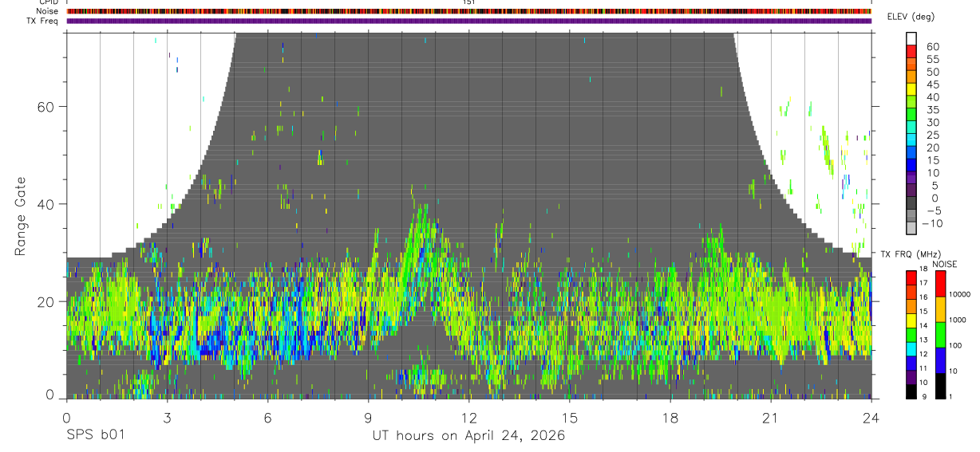Click the 16 label on TX FRQ colorbar
The height and width of the screenshot is (452, 980).
[924, 297]
